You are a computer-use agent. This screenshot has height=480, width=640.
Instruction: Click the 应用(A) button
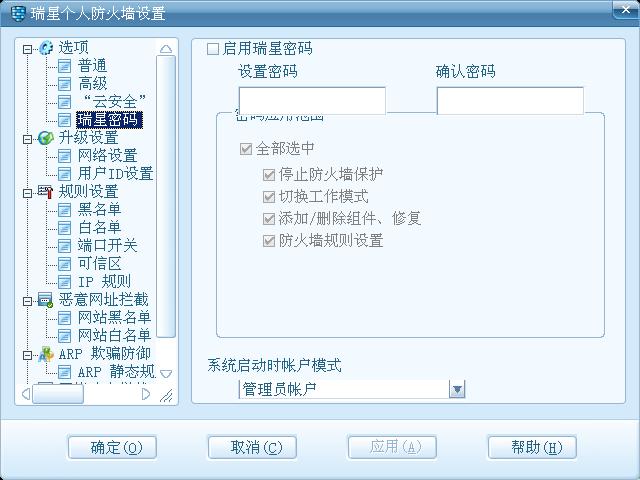[392, 447]
